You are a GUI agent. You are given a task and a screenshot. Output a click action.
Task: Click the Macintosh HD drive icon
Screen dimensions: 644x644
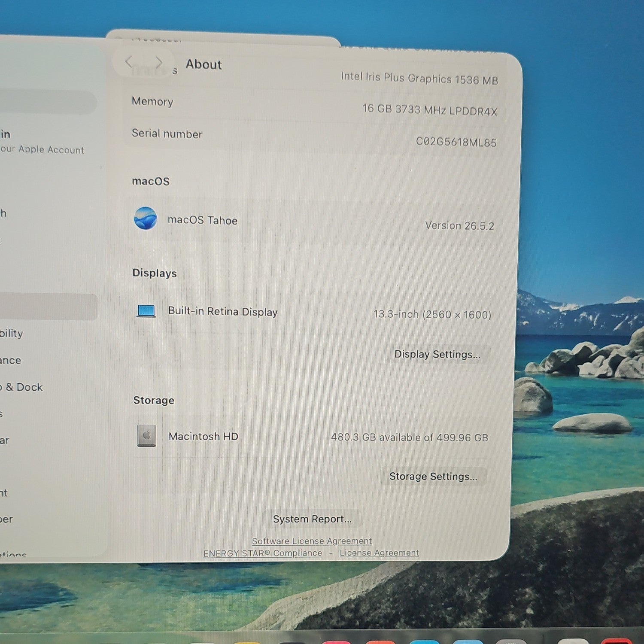[146, 436]
